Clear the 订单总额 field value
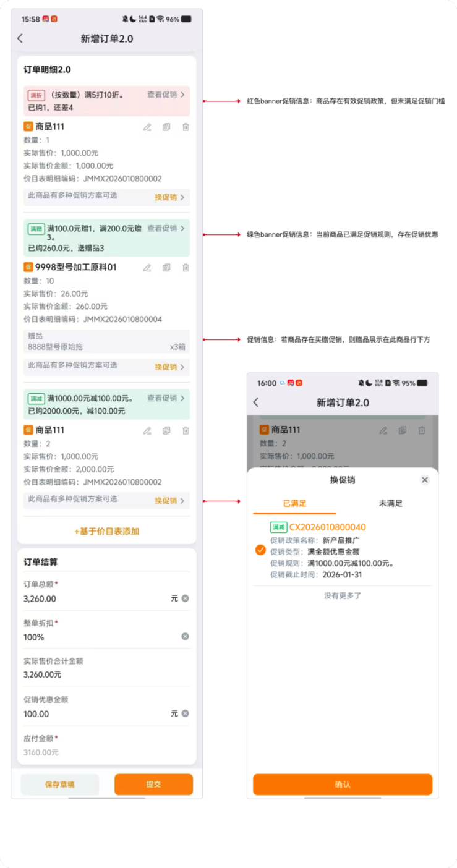Viewport: 457px width, 868px height. pyautogui.click(x=185, y=598)
